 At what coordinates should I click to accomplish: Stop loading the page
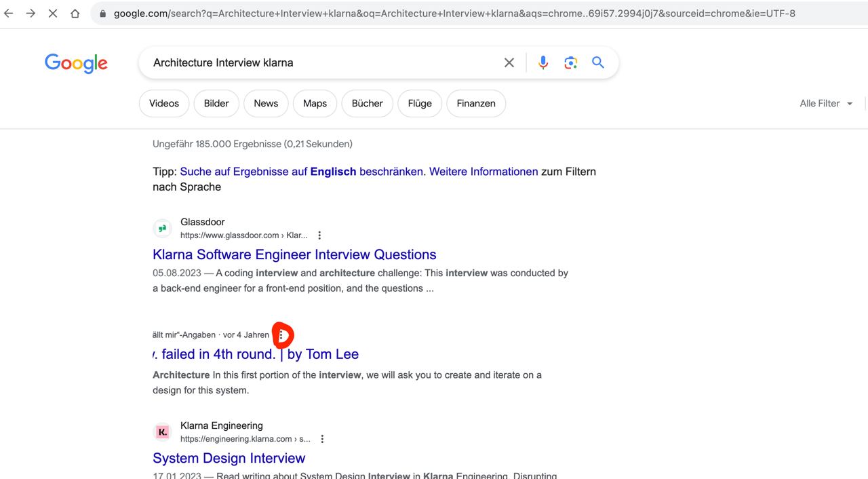53,13
